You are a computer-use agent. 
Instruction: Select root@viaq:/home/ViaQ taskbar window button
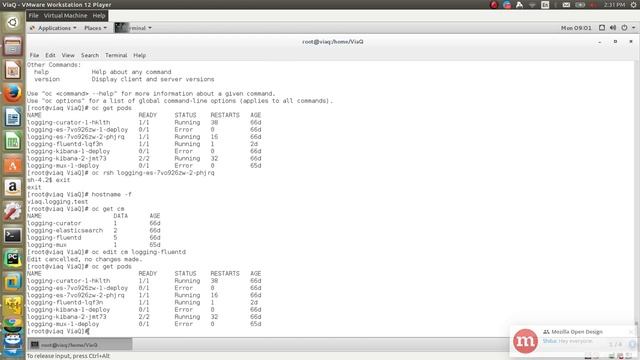[80, 345]
